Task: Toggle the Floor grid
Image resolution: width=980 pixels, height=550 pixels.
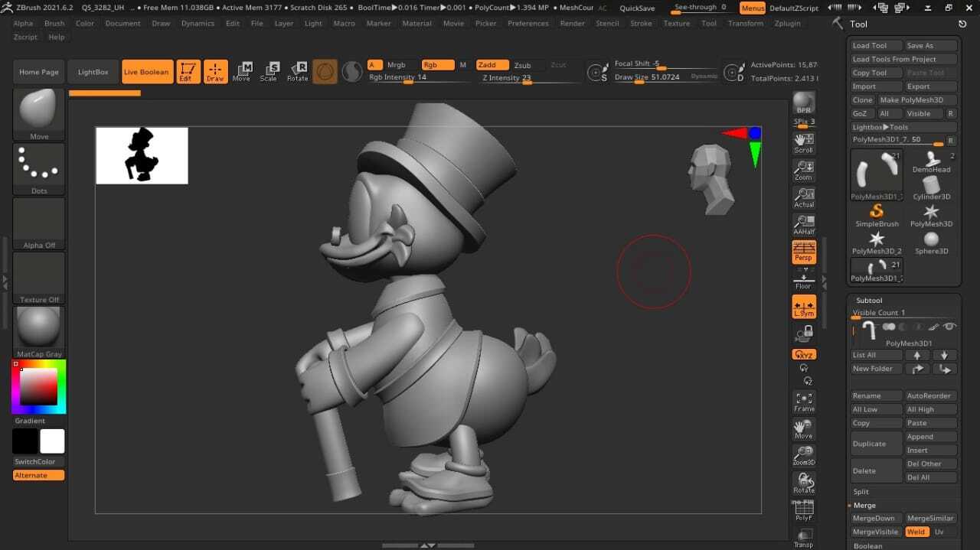Action: 804,279
